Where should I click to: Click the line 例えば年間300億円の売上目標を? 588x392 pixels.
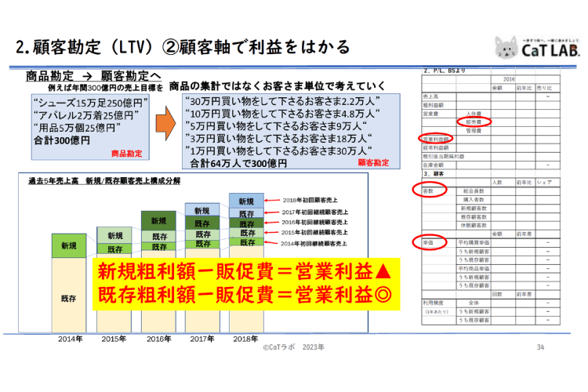(106, 88)
